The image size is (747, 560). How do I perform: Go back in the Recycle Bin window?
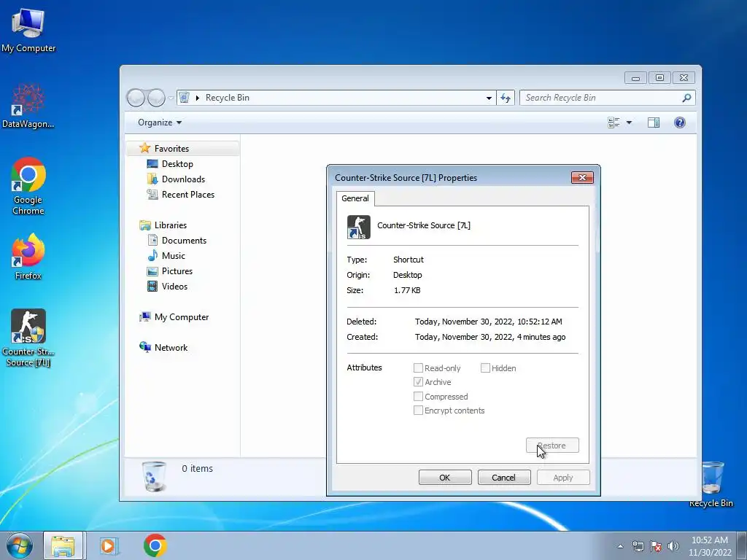[136, 98]
